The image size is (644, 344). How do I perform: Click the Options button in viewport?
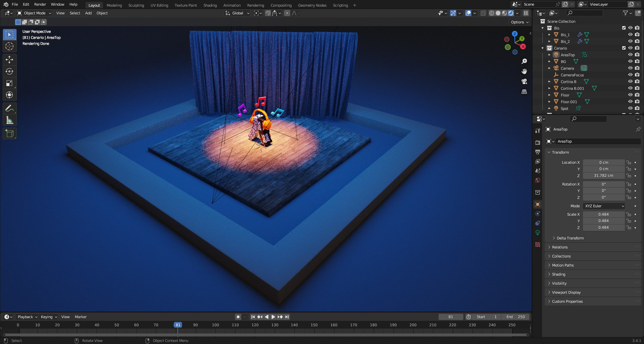(x=520, y=22)
